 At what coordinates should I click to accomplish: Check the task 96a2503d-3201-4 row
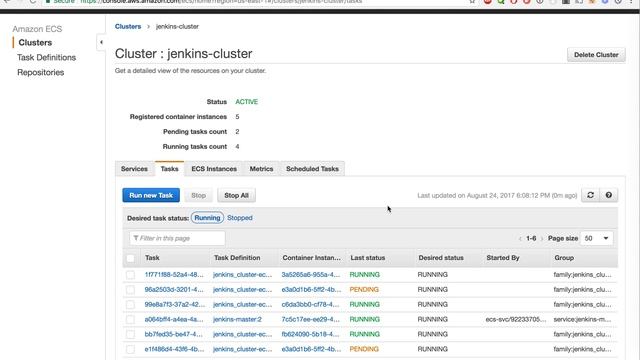(x=130, y=290)
